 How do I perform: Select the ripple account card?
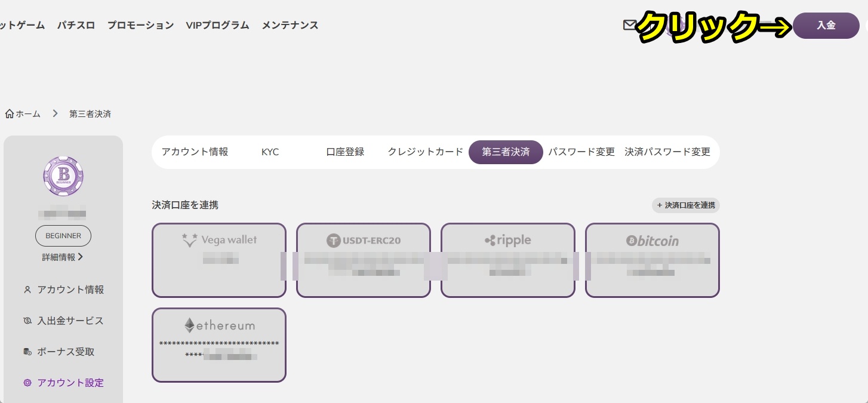point(508,260)
